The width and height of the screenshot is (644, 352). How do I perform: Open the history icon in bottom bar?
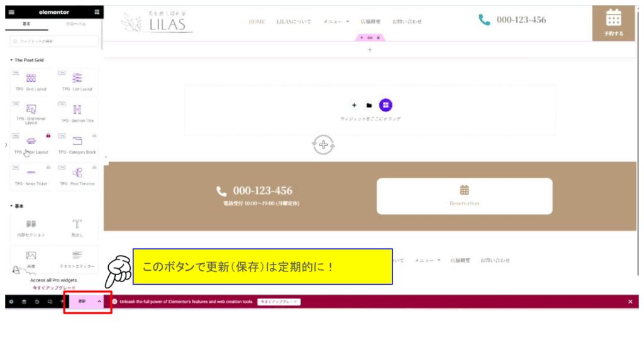pos(37,302)
